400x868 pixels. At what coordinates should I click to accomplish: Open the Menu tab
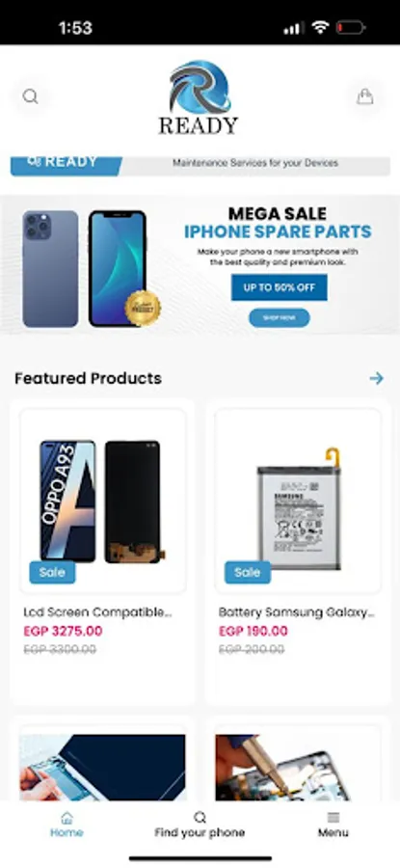pos(333,825)
